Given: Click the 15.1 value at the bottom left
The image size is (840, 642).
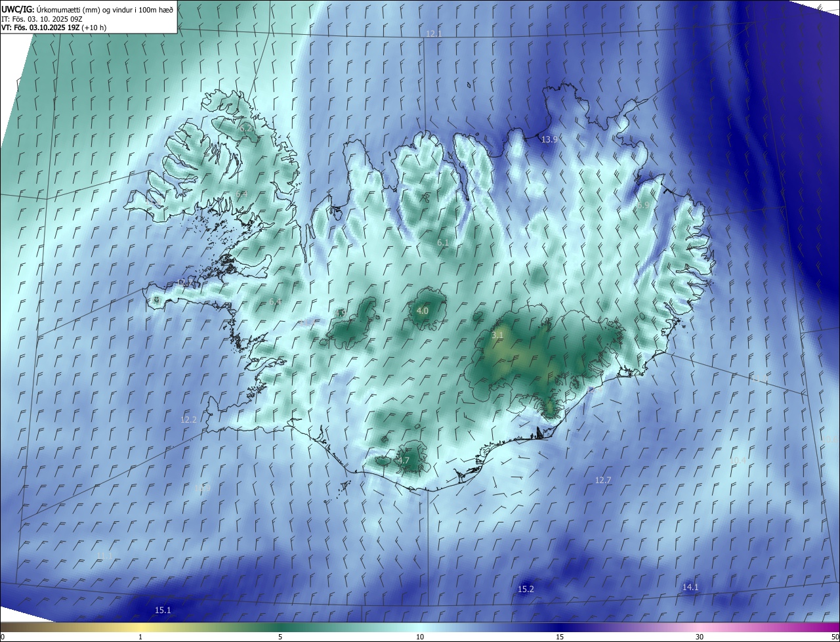Looking at the screenshot, I should click(x=163, y=610).
